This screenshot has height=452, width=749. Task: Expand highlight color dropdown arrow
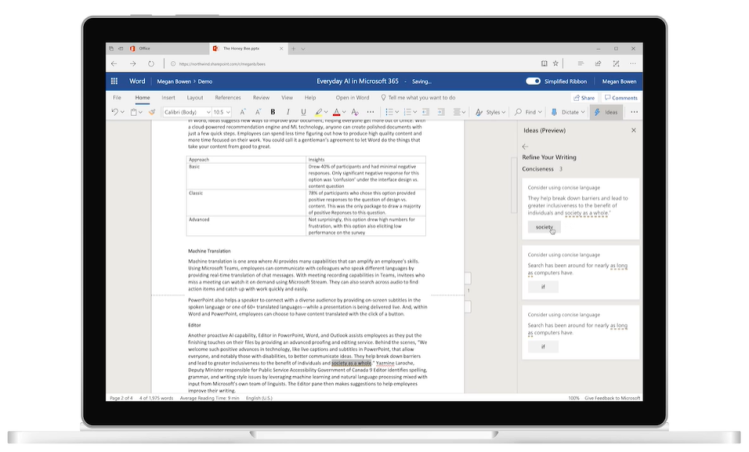pyautogui.click(x=326, y=112)
